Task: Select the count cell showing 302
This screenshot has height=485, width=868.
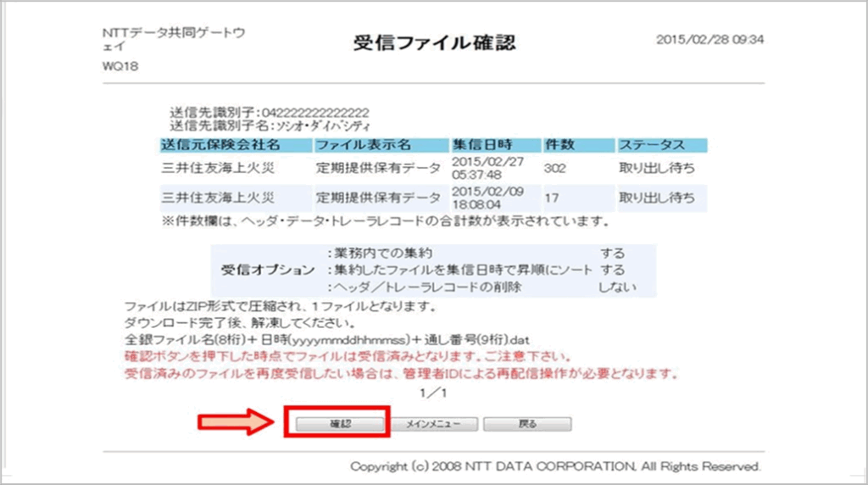Action: click(x=555, y=168)
